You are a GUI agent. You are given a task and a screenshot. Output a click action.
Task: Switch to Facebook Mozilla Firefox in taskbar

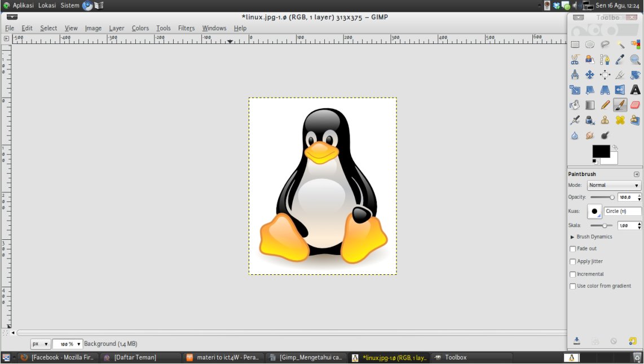pos(57,357)
